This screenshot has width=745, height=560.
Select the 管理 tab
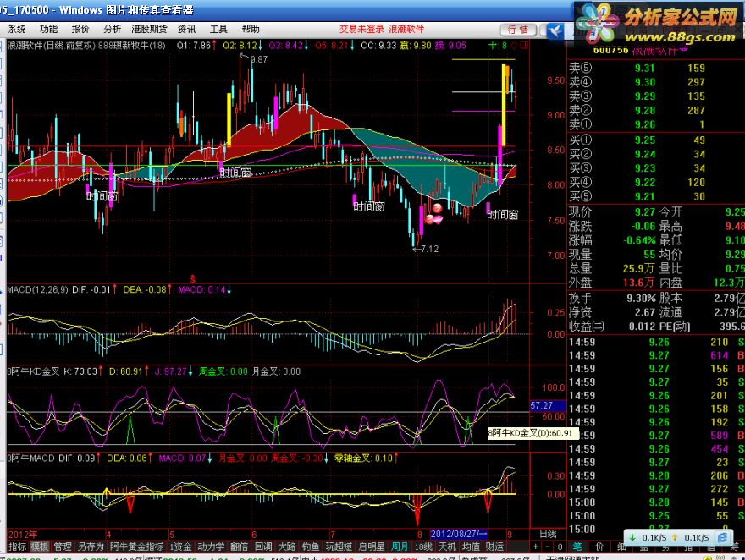[63, 546]
